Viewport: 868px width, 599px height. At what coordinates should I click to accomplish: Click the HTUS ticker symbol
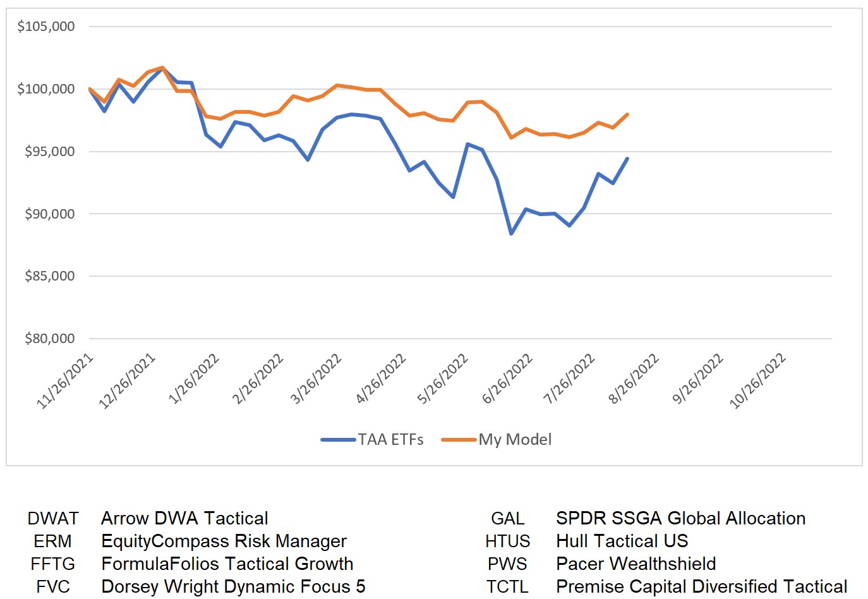[507, 542]
